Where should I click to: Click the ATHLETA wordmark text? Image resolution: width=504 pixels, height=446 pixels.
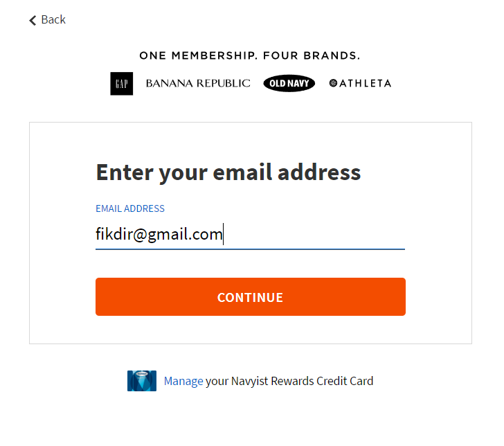(x=365, y=83)
